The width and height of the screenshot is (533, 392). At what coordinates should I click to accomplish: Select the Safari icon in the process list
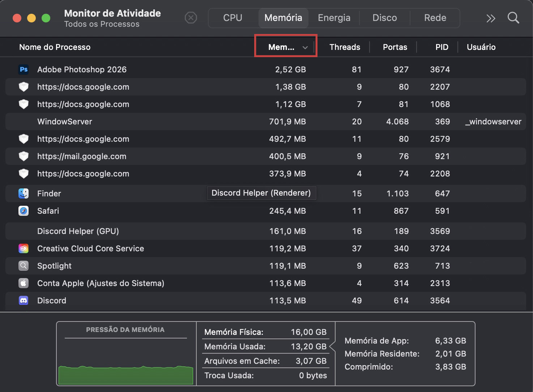24,211
